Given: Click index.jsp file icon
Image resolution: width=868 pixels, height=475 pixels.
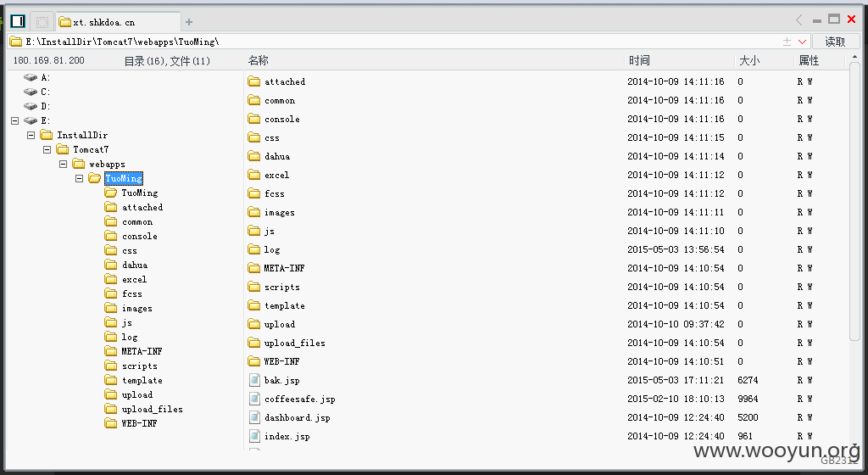Looking at the screenshot, I should [x=254, y=436].
